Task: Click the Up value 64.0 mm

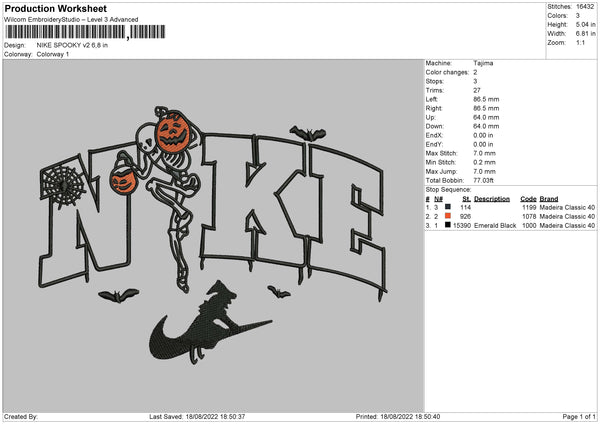Action: click(486, 117)
